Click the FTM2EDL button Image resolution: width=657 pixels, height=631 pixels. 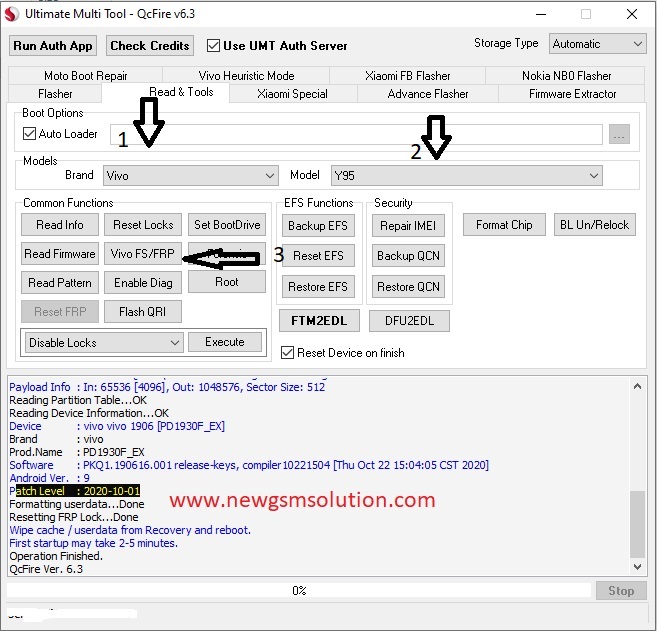[319, 321]
